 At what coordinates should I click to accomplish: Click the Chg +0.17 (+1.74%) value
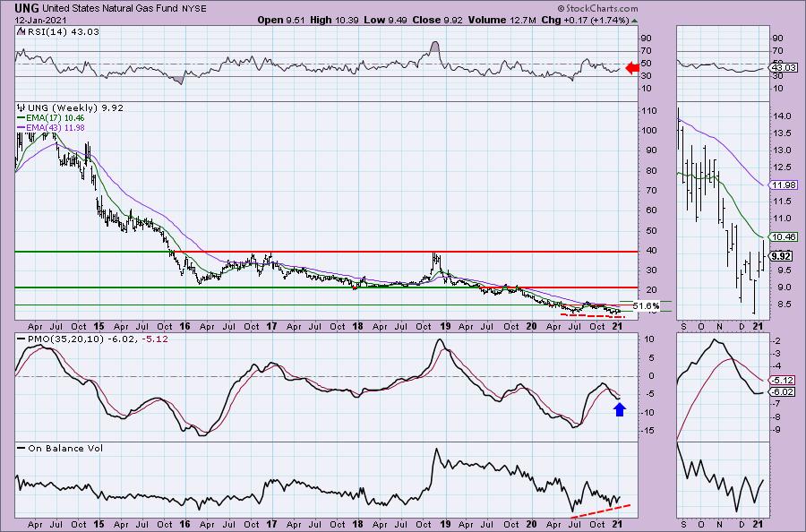pyautogui.click(x=585, y=20)
